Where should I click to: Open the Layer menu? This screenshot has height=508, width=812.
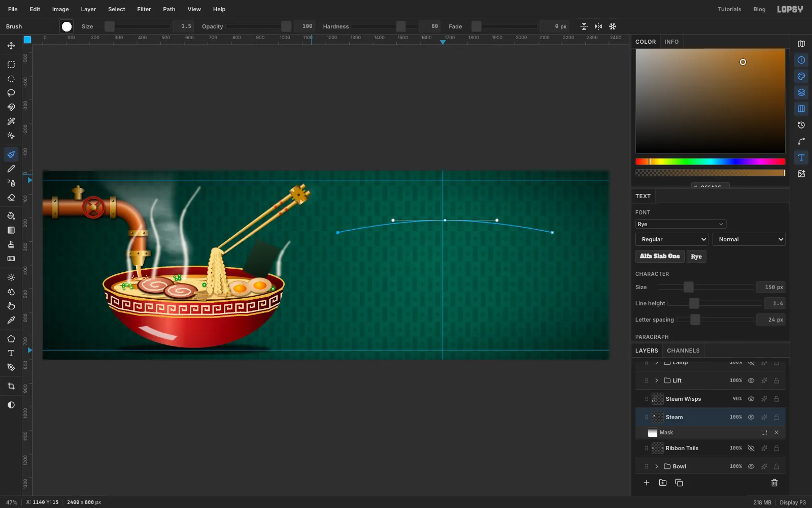88,9
